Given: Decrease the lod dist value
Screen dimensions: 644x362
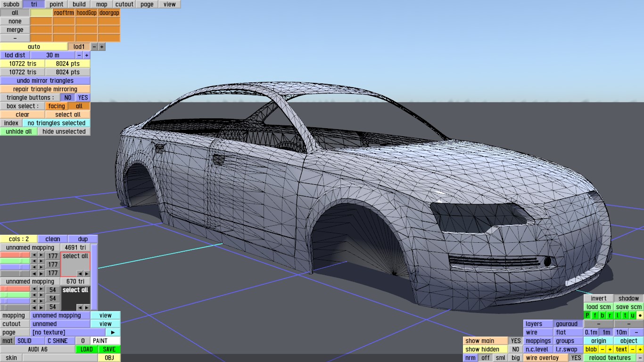Looking at the screenshot, I should [79, 55].
